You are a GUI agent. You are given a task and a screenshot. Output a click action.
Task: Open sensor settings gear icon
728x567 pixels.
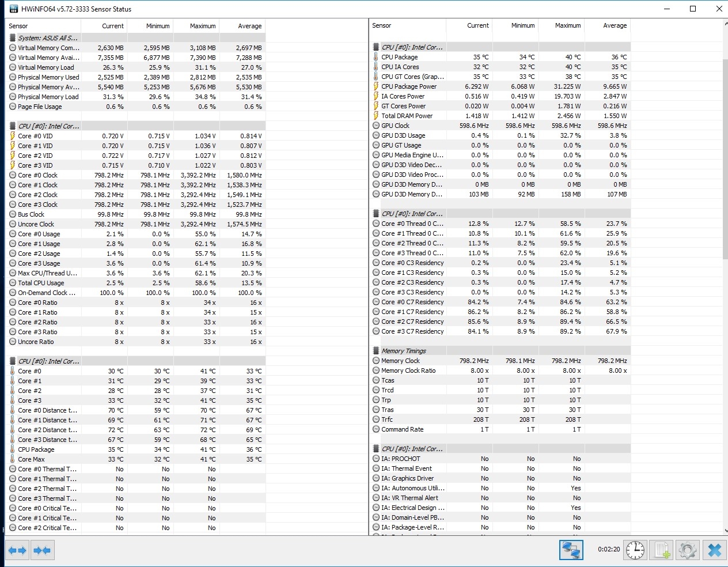pos(688,550)
